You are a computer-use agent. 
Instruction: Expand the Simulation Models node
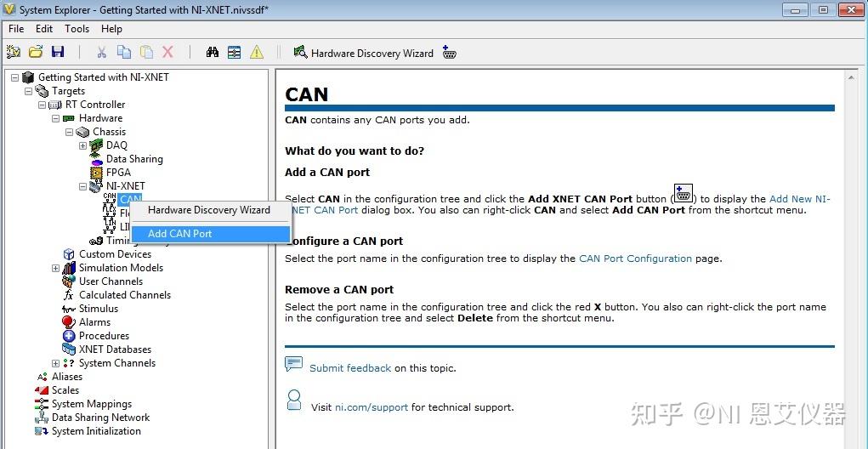[55, 268]
